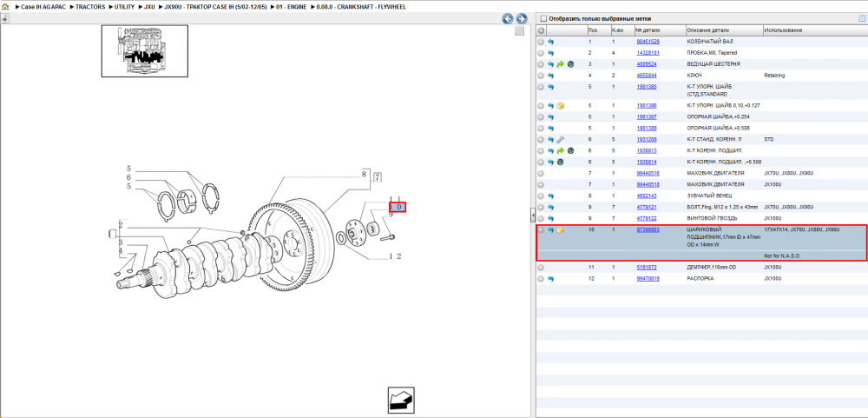868x418 pixels.
Task: Click blue arrow in part 1901387 row
Action: point(551,117)
